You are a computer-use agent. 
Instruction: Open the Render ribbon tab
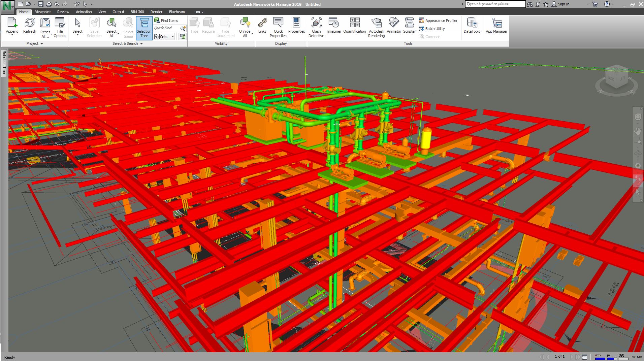pyautogui.click(x=156, y=12)
